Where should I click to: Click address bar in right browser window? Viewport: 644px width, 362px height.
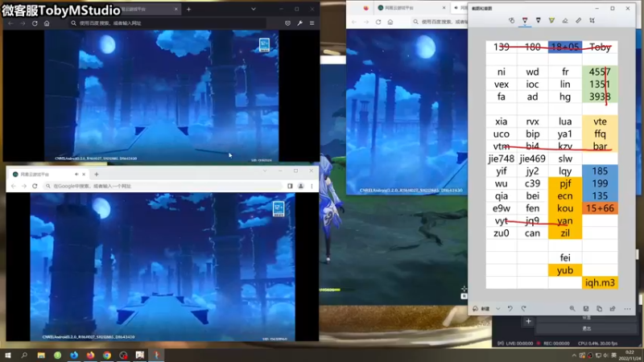440,22
